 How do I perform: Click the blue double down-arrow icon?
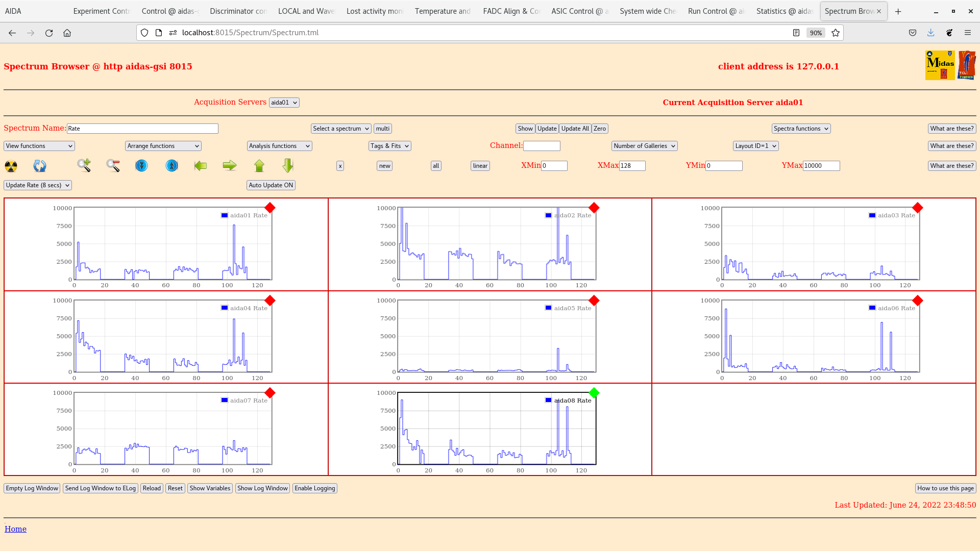[x=141, y=165]
